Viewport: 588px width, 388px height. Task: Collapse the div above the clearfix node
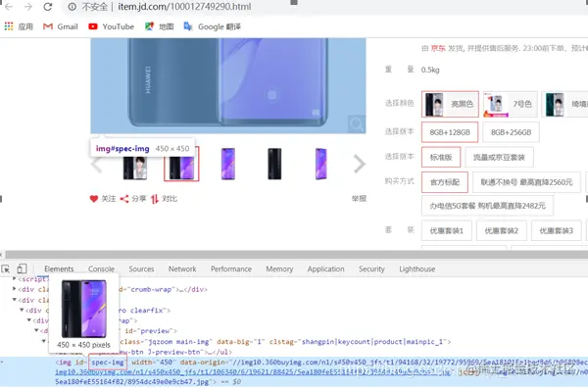point(15,300)
